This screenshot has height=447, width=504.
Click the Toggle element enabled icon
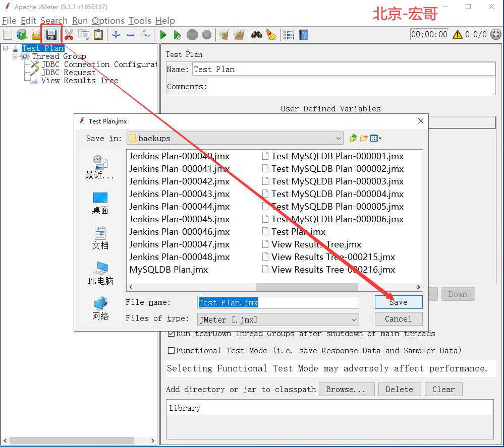[x=145, y=34]
